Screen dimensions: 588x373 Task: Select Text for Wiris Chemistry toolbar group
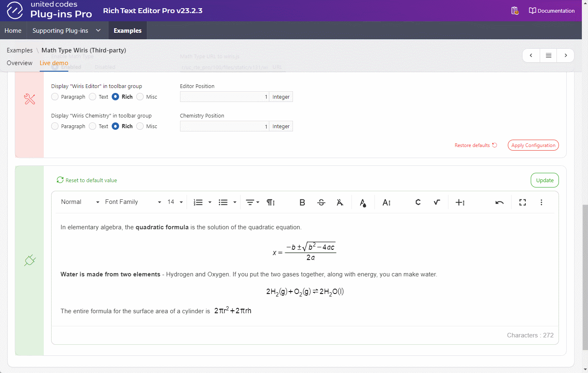pyautogui.click(x=92, y=126)
